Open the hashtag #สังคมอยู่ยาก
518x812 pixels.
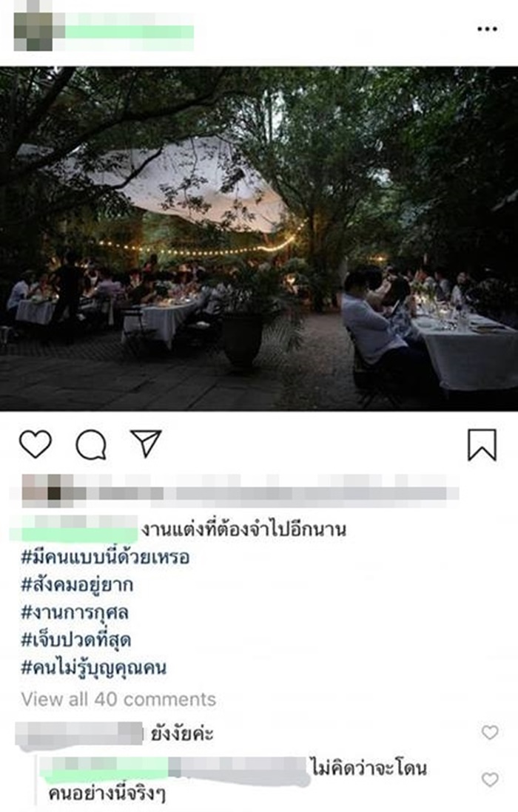(x=77, y=585)
